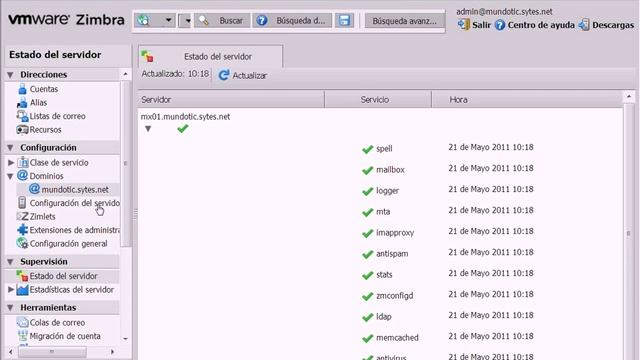Viewport: 640px width, 360px height.
Task: Collapse the Herramientas section
Action: 11,308
